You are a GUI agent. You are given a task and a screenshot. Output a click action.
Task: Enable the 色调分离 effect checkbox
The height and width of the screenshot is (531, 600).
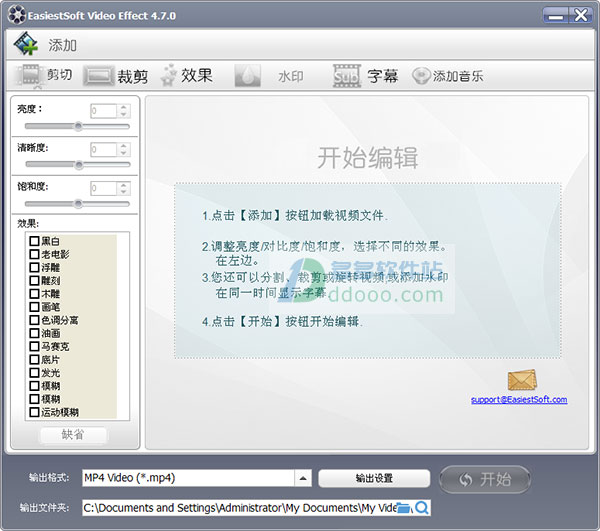[34, 320]
